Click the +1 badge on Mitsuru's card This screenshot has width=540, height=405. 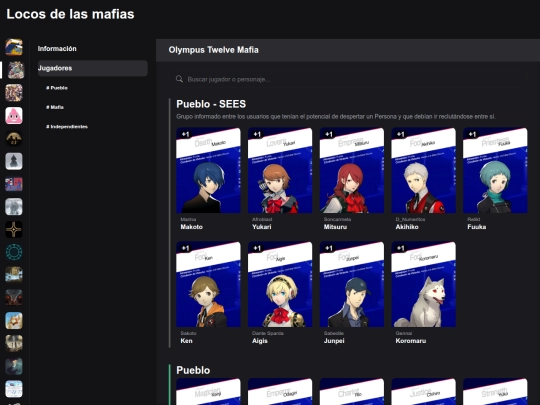click(329, 134)
